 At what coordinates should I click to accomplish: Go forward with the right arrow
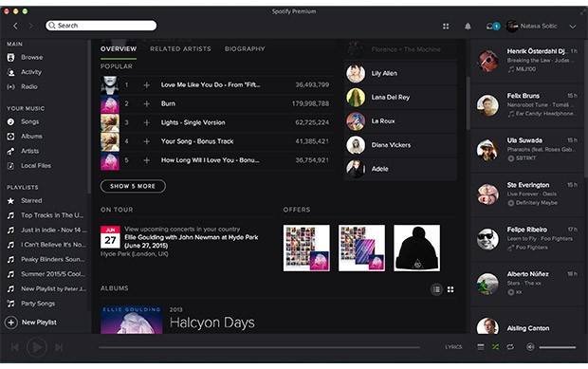[30, 26]
